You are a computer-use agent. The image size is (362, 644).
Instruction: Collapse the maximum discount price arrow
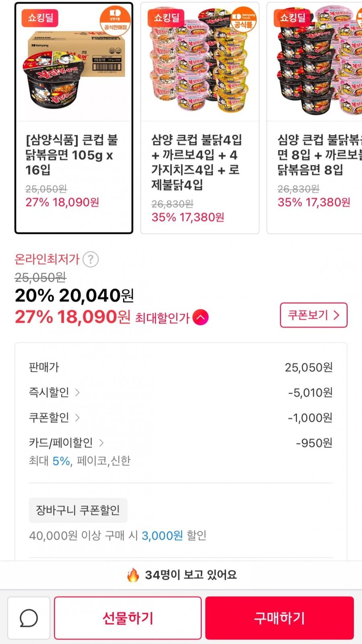coord(200,318)
